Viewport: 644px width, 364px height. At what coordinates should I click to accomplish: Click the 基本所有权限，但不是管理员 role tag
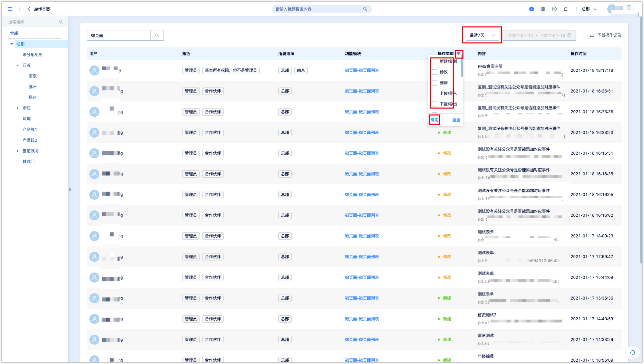coord(231,70)
